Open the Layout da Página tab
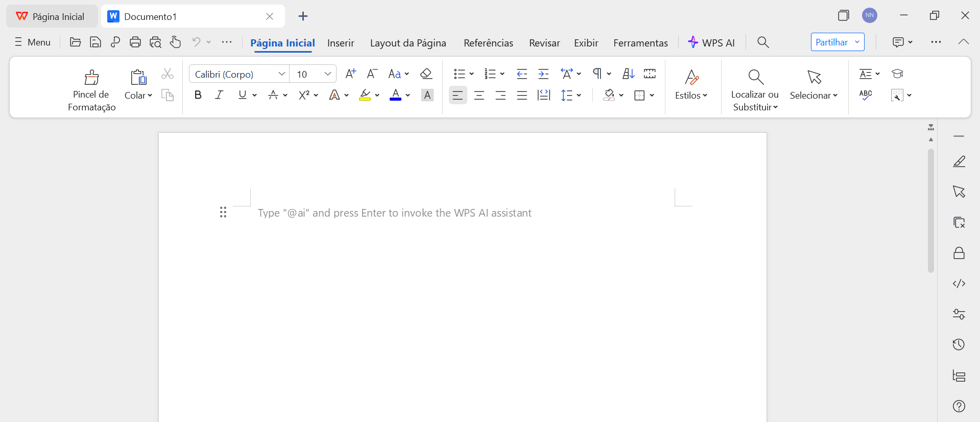Viewport: 980px width, 422px height. tap(408, 43)
